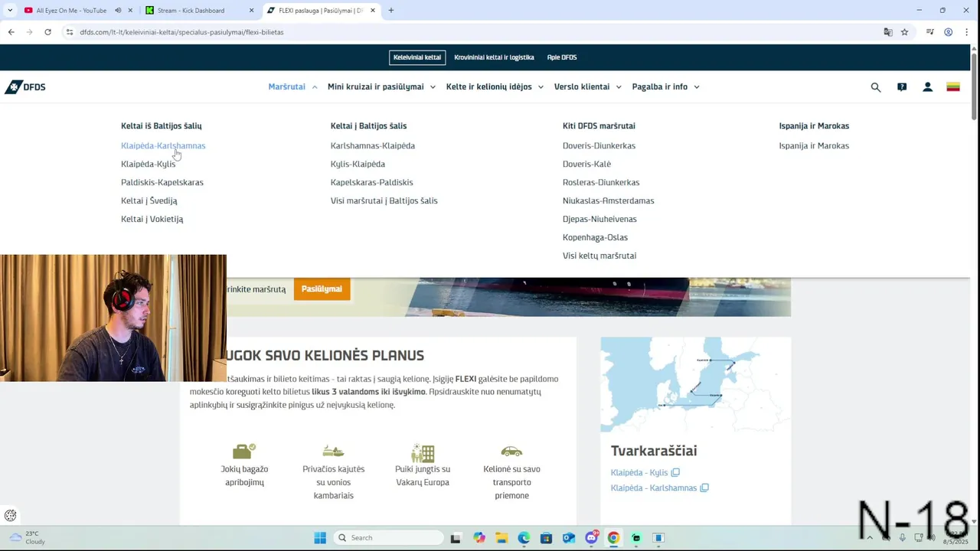Click the Google Translate icon in address bar
The width and height of the screenshot is (980, 551).
(x=888, y=32)
